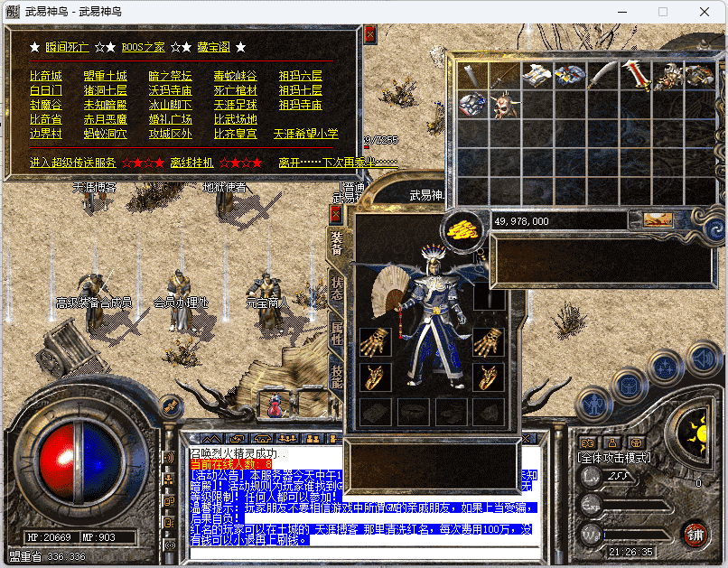The image size is (728, 568).
Task: Open the 藏宝阁 link
Action: tap(213, 47)
